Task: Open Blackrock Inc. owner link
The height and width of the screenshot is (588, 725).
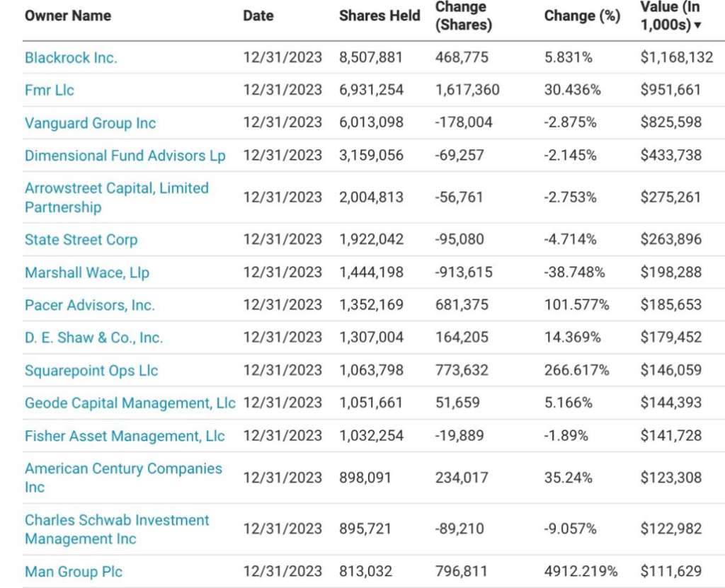Action: pos(71,58)
